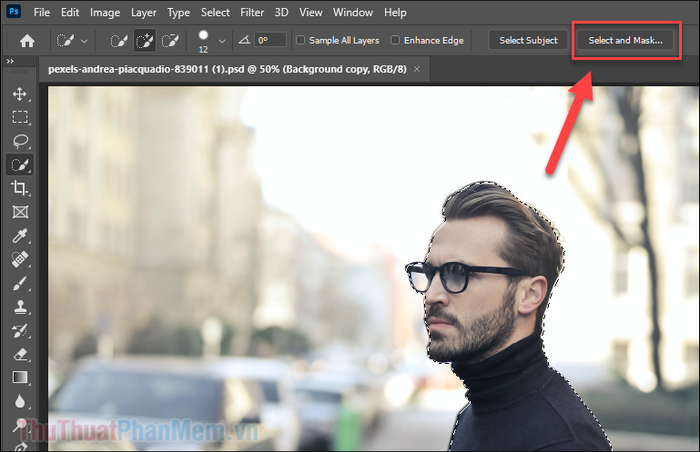The height and width of the screenshot is (452, 700).
Task: Select the Brush tool
Action: point(20,283)
